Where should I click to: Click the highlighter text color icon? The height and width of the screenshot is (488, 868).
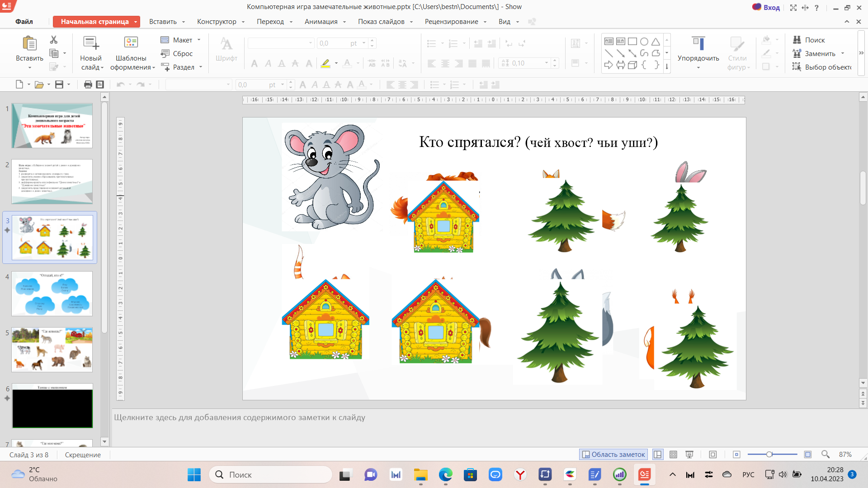coord(325,63)
